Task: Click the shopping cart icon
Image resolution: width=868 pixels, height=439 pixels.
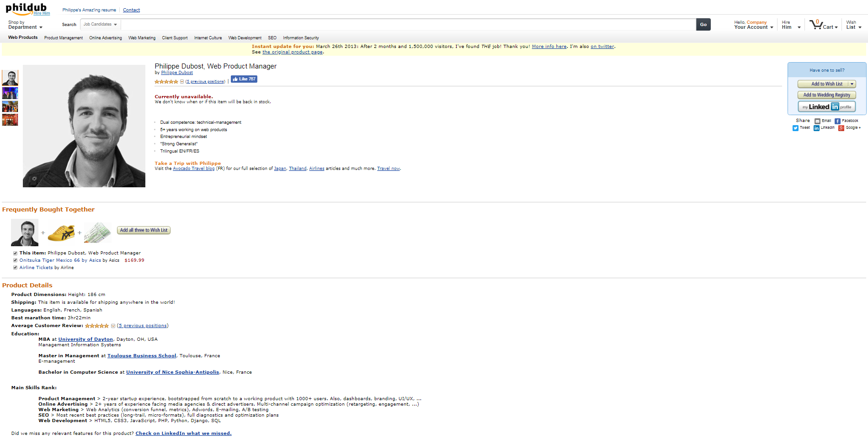Action: pos(816,24)
